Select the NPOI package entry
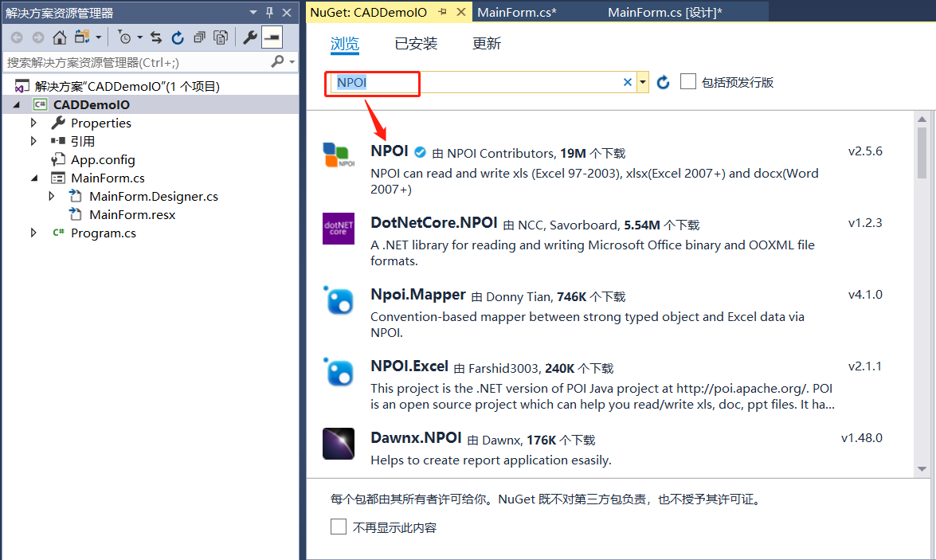The height and width of the screenshot is (560, 936). click(x=603, y=170)
